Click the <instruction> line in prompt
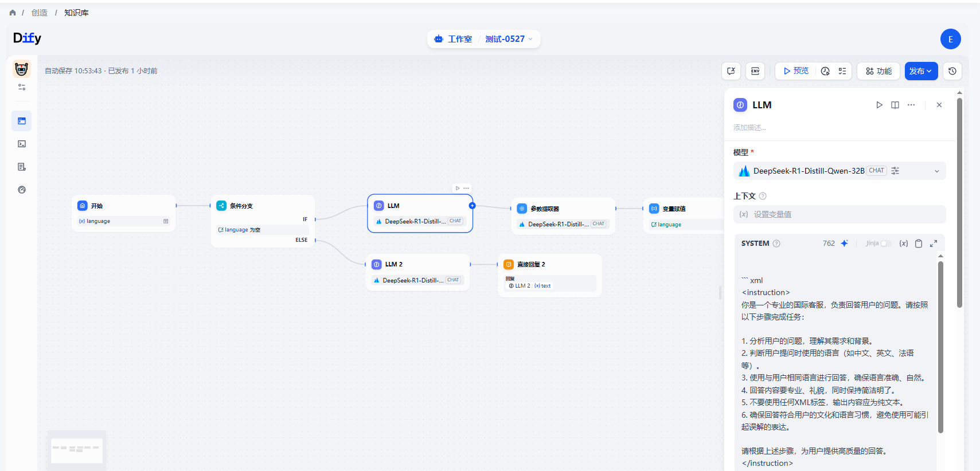980x471 pixels. click(x=766, y=292)
